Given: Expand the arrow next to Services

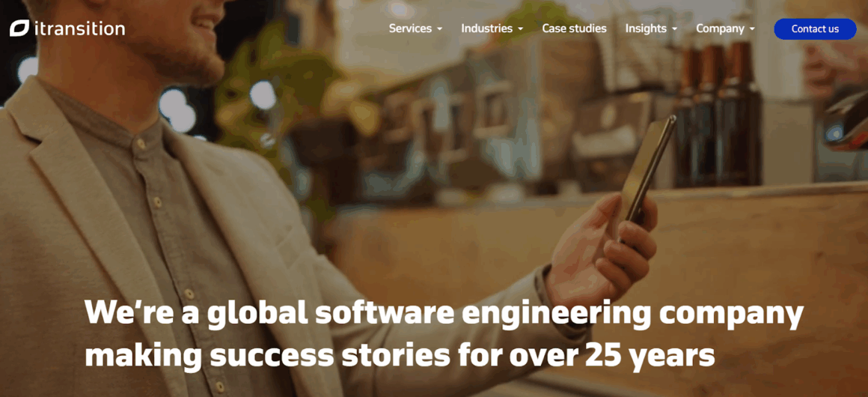Looking at the screenshot, I should (439, 29).
